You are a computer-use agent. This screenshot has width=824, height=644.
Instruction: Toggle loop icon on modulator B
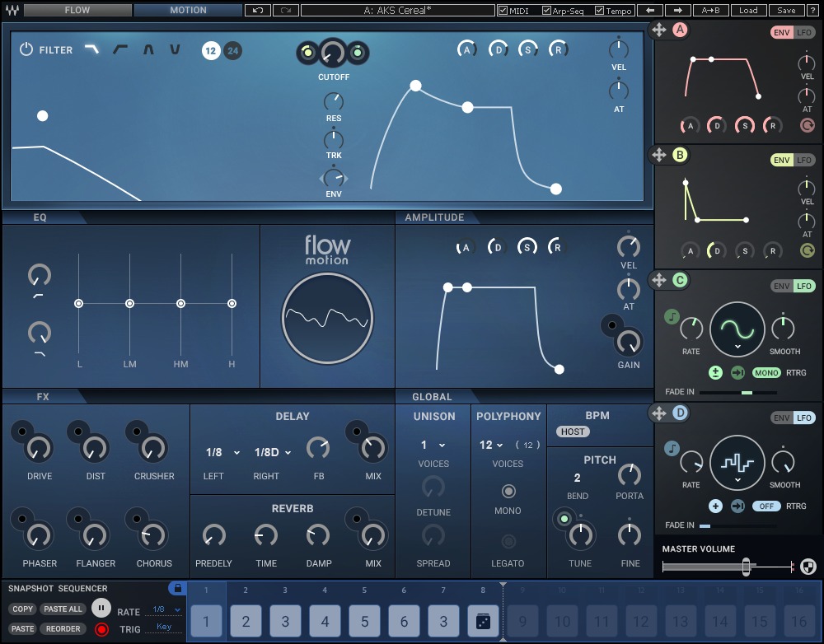pyautogui.click(x=808, y=250)
